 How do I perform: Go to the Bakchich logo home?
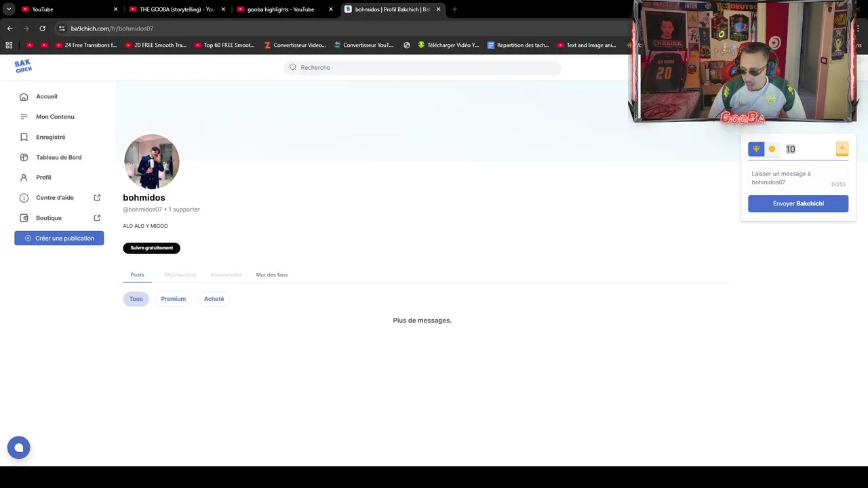23,66
